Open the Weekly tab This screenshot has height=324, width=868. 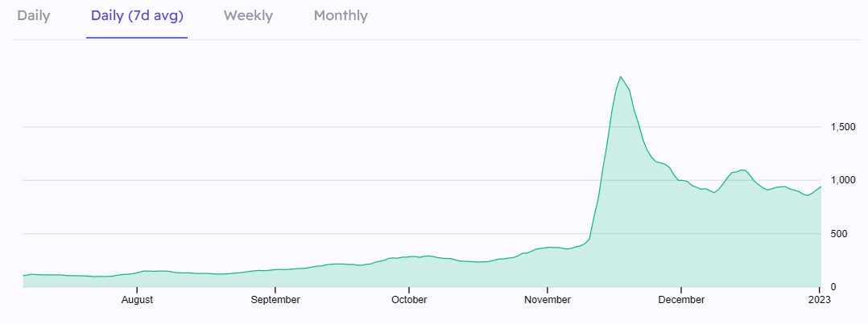pos(248,16)
